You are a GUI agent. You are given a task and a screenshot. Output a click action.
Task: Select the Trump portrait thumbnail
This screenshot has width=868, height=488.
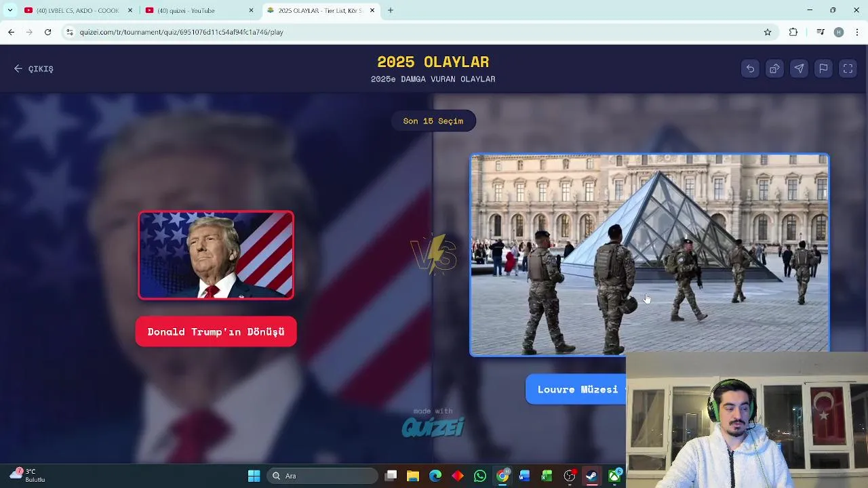click(x=216, y=255)
